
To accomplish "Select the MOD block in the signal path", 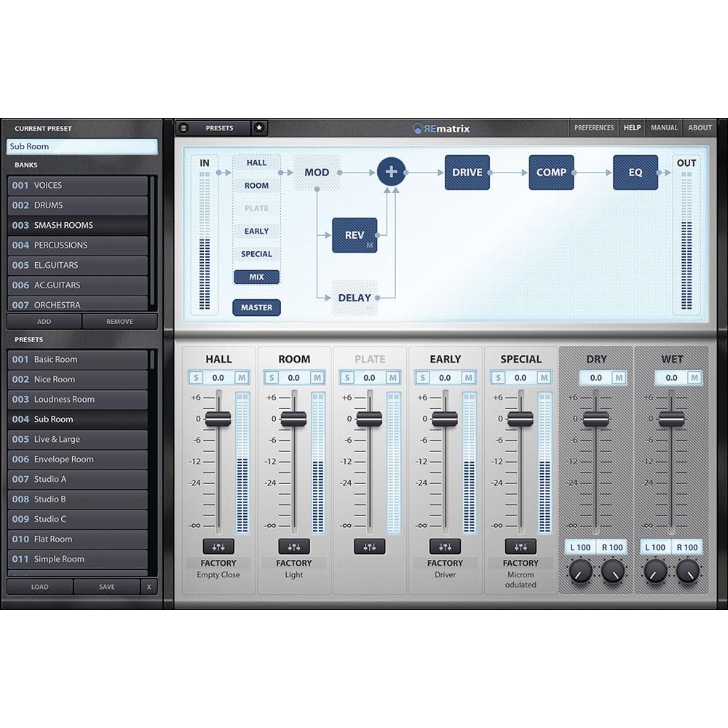I will tap(316, 173).
